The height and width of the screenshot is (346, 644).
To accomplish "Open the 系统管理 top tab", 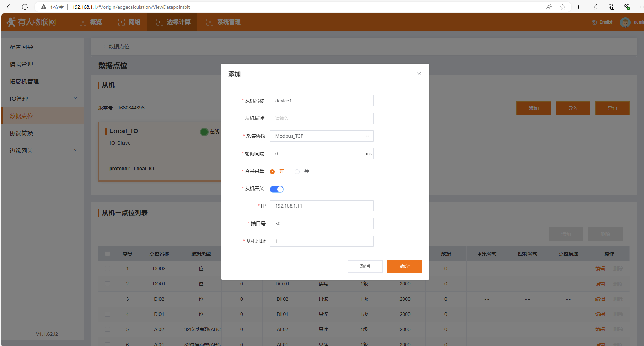I will (223, 22).
